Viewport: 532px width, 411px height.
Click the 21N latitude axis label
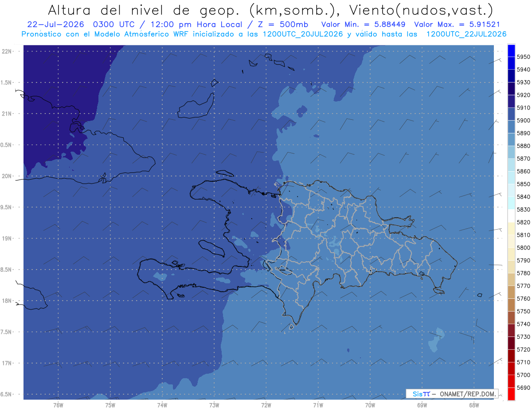6,114
